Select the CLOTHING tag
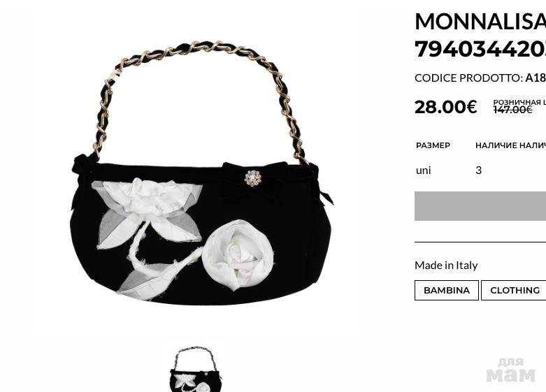546x392 pixels. pyautogui.click(x=514, y=291)
